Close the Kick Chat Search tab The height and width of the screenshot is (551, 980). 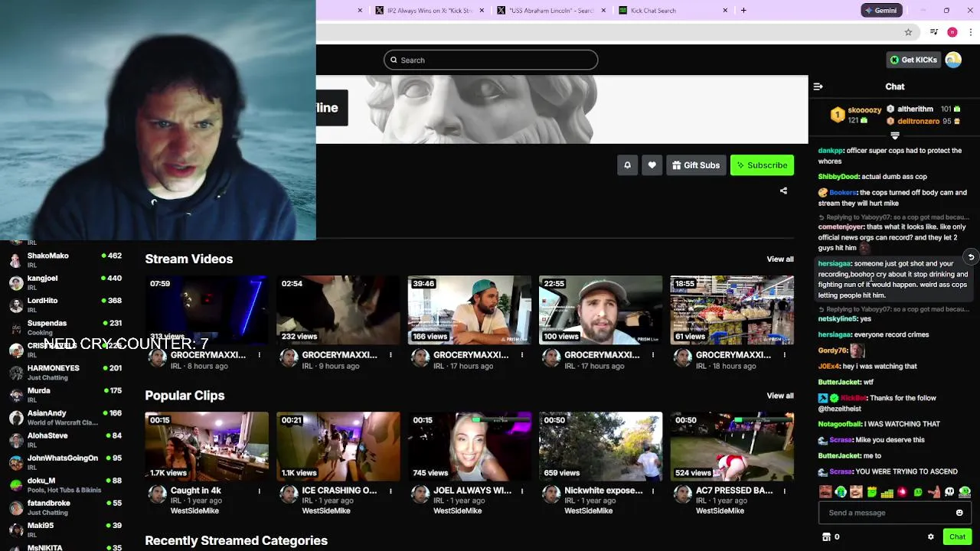(725, 10)
